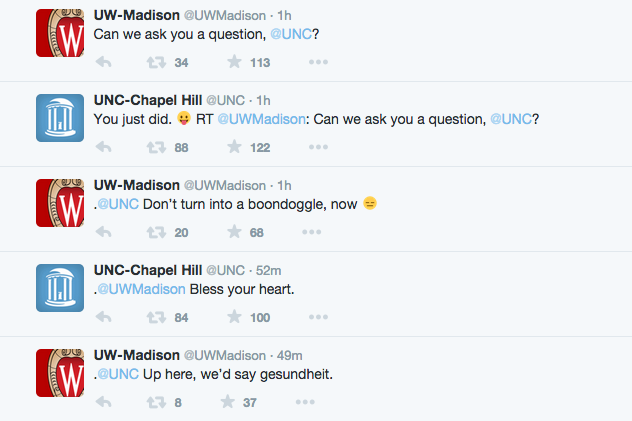
Task: Favorite UNC's tweet with 122 stars
Action: (x=235, y=147)
